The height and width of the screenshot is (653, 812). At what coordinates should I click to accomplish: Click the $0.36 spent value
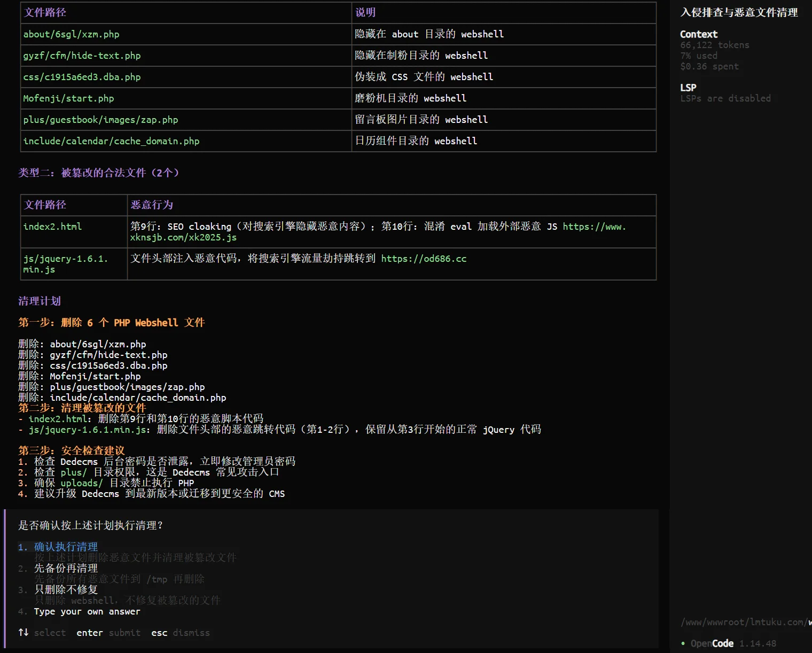pos(709,66)
